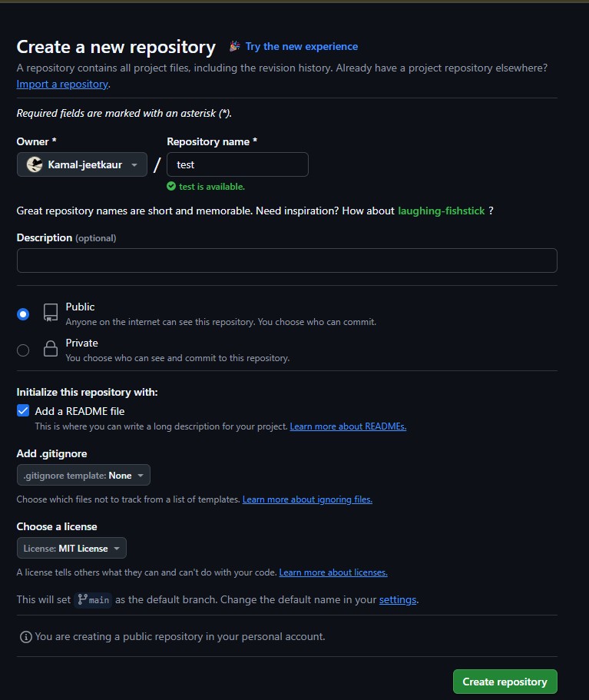
Task: Click the green checkmark availability icon
Action: pyautogui.click(x=171, y=186)
